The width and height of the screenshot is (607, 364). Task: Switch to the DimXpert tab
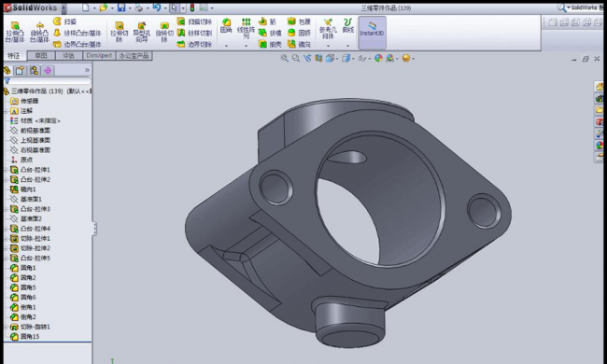[99, 56]
